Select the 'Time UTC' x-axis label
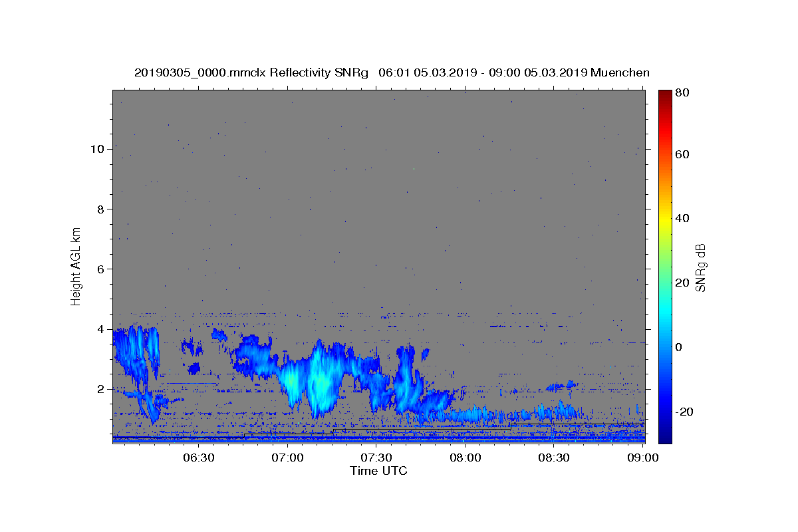Screen dimensions: 798x532 (378, 471)
